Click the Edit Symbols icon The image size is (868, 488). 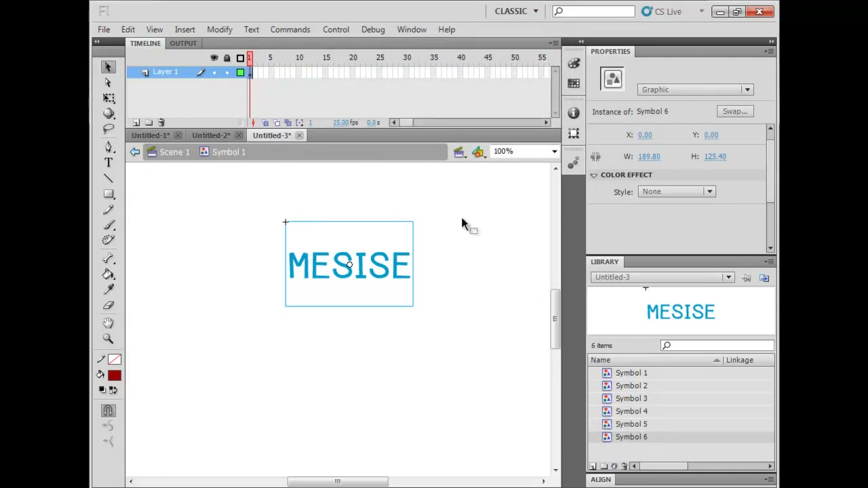[x=478, y=152]
